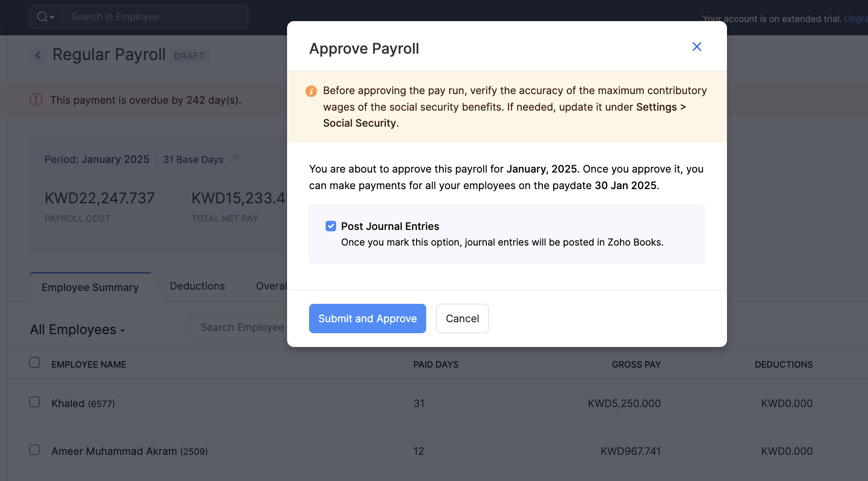The height and width of the screenshot is (481, 868).
Task: Open the search category dropdown next to magnifier
Action: pos(51,18)
